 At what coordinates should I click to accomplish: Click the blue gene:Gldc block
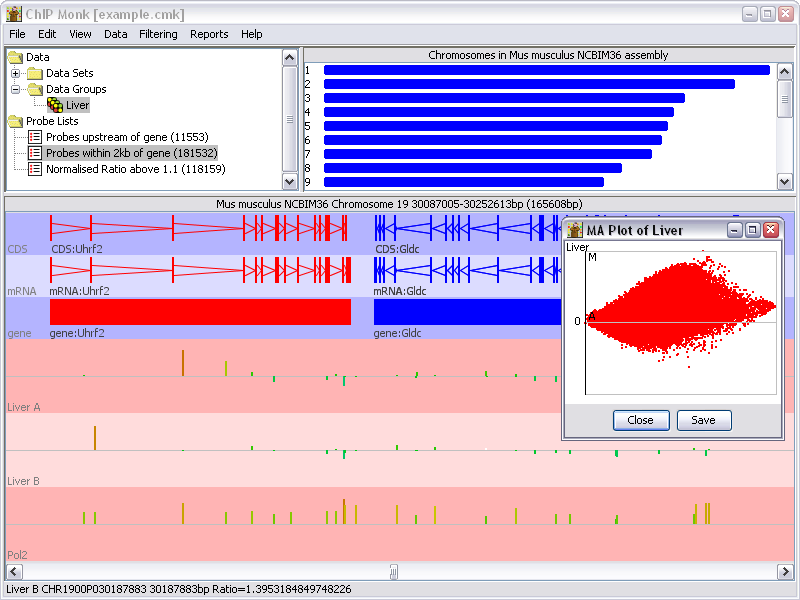point(467,312)
